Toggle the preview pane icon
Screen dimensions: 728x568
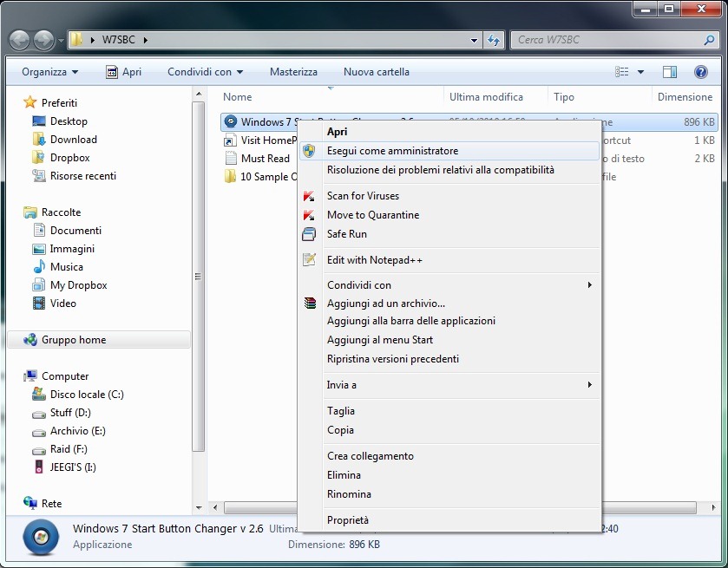tap(669, 72)
